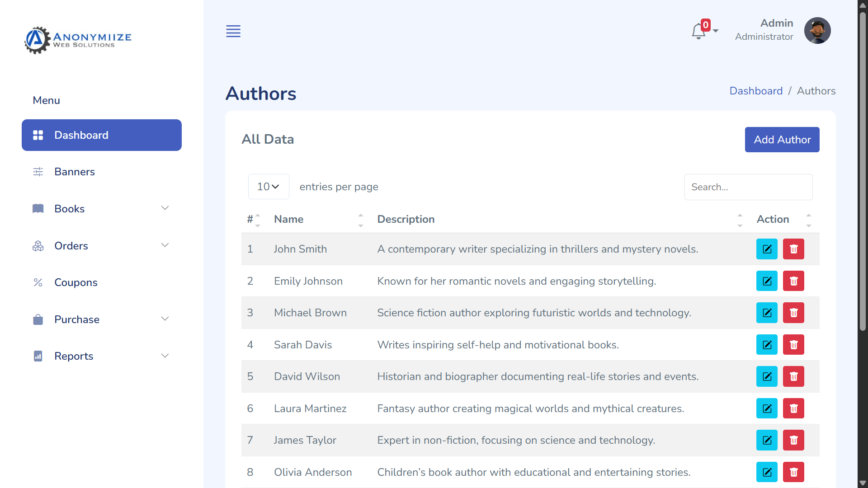Click the page vertical scrollbar thumb

tap(863, 172)
